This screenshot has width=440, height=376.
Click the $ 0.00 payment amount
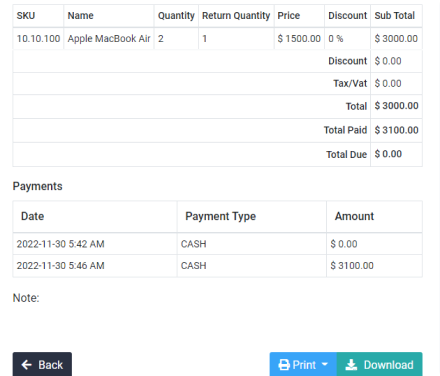point(344,244)
